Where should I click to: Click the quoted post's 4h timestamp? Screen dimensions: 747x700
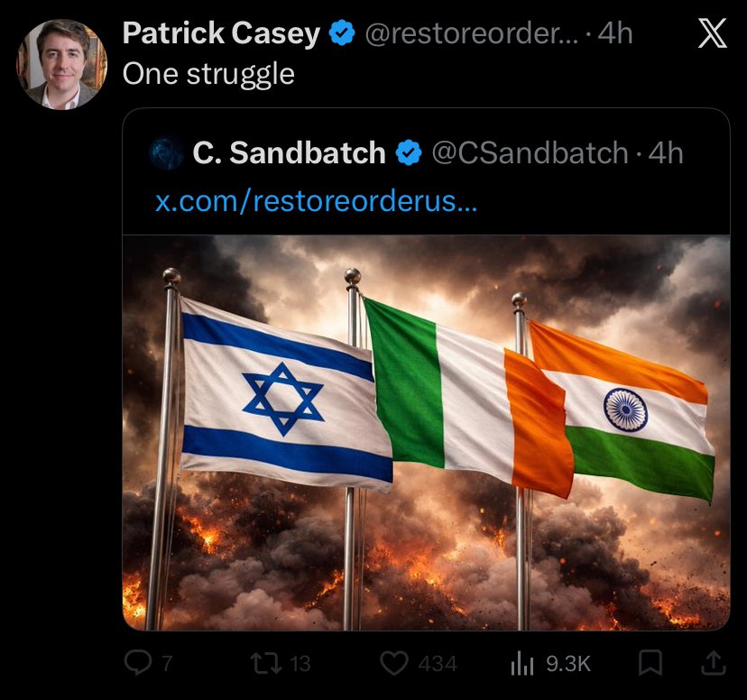(666, 152)
